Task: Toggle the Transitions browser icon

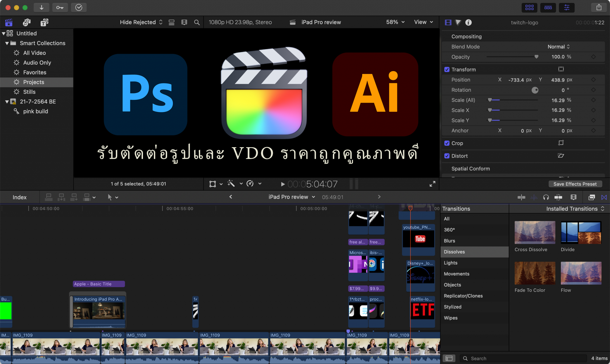Action: [604, 197]
